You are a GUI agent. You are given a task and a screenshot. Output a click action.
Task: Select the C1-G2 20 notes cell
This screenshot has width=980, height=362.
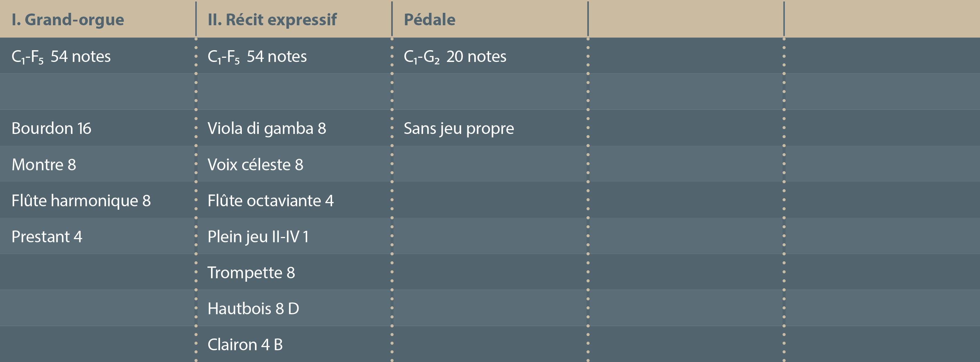455,56
